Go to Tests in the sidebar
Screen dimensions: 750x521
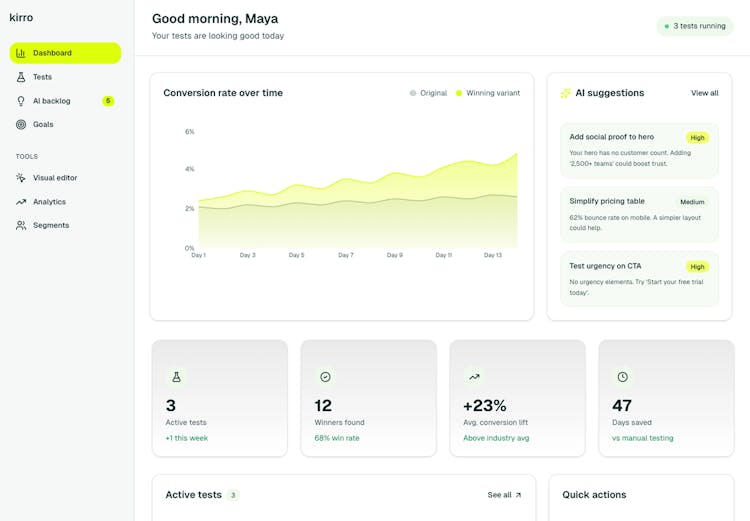pos(42,77)
